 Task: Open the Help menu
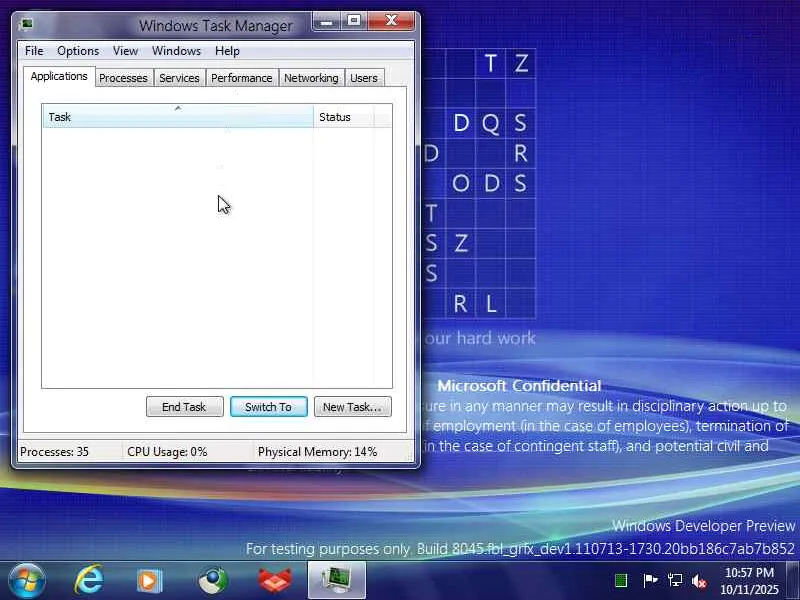coord(227,51)
